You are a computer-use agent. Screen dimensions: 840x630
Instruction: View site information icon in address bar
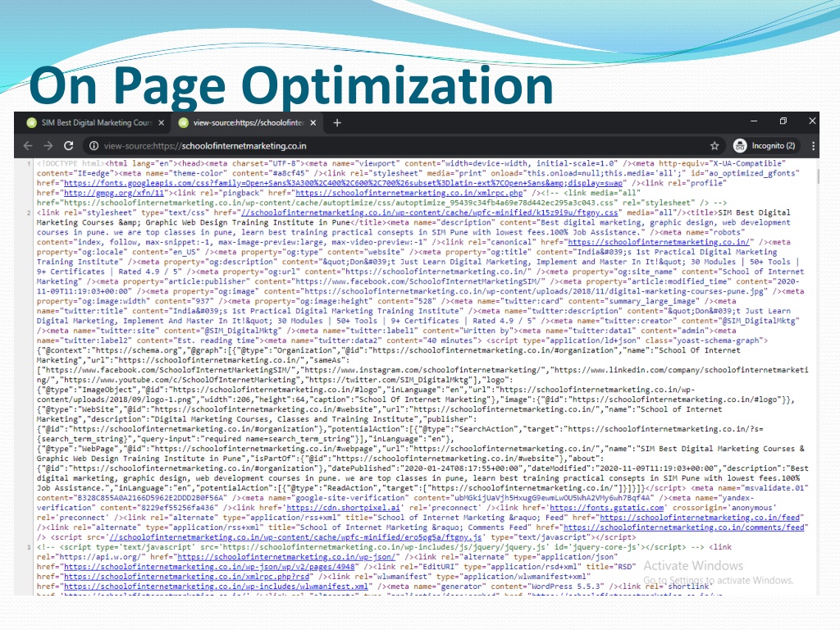94,146
